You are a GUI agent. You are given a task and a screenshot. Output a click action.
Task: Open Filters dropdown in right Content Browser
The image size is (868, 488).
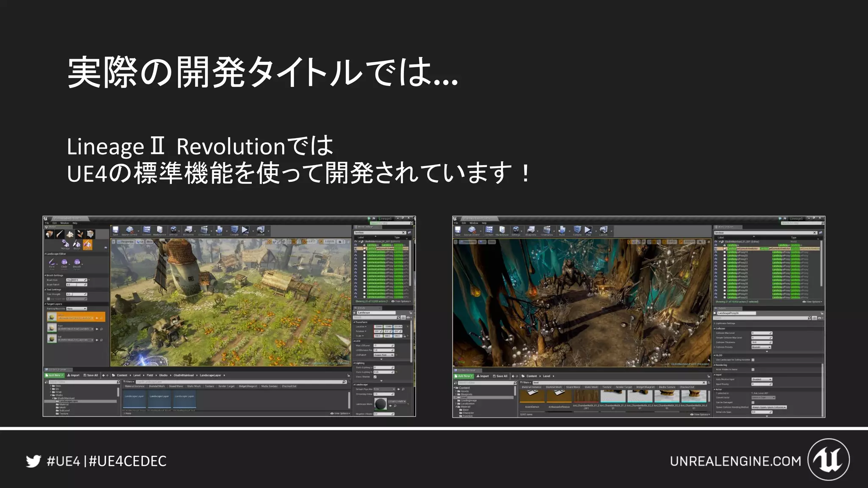[x=526, y=383]
